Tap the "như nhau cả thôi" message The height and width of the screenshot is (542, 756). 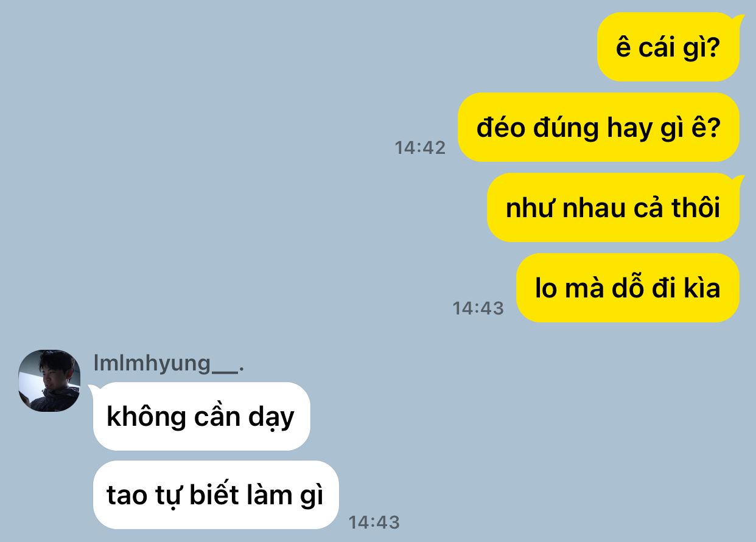pyautogui.click(x=614, y=207)
